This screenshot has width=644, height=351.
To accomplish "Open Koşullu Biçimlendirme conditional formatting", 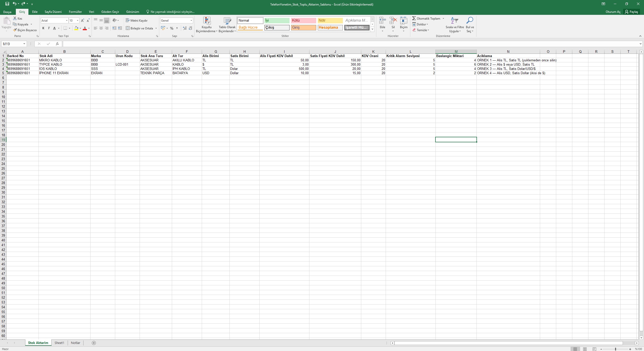I will coord(207,25).
